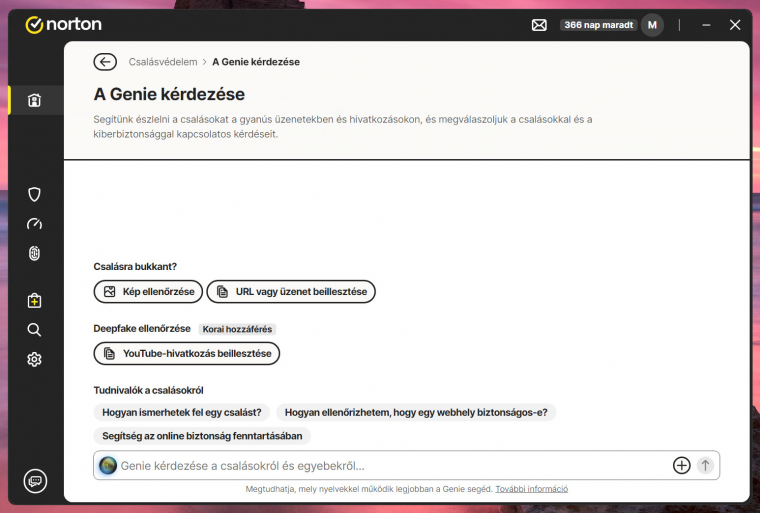760x513 pixels.
Task: Focus the Genie kérdezése text input field
Action: point(390,465)
